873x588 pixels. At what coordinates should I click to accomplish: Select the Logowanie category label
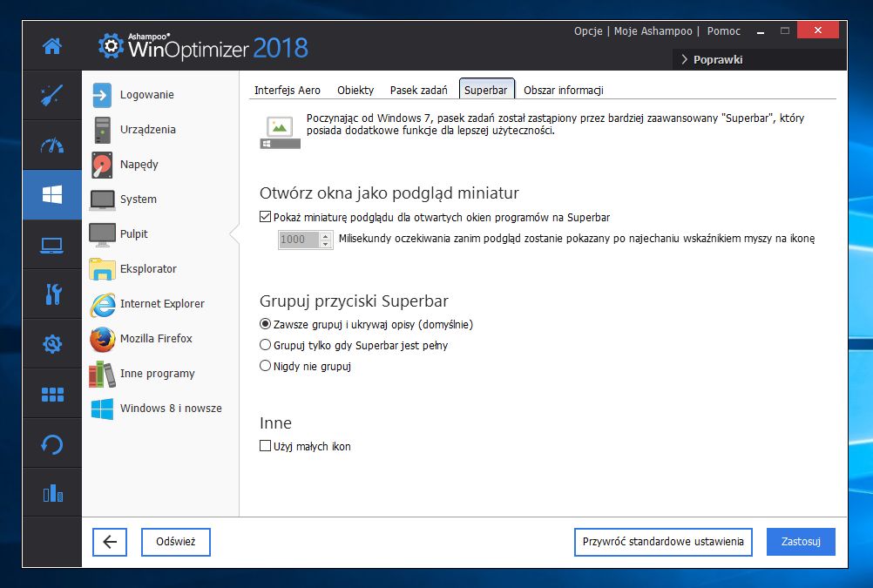coord(147,95)
